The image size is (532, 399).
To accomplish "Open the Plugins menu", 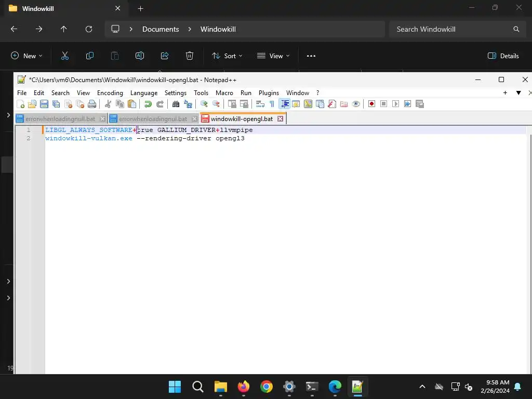I will [269, 93].
